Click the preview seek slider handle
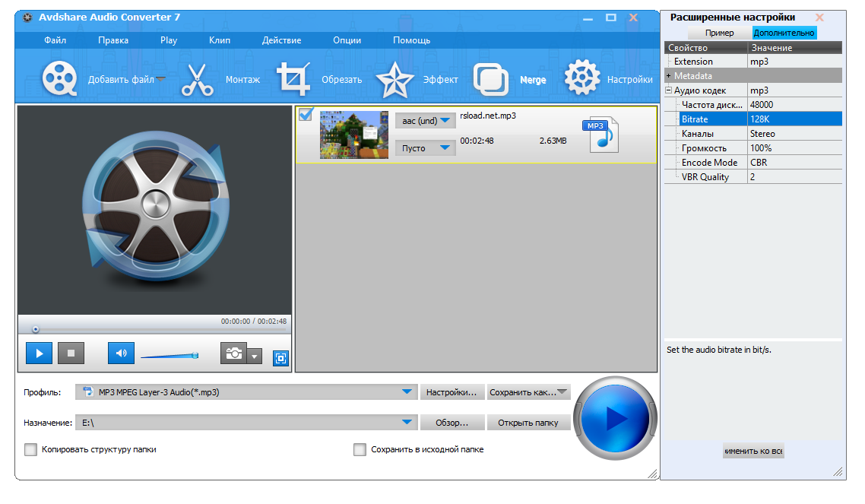This screenshot has height=504, width=865. click(36, 329)
